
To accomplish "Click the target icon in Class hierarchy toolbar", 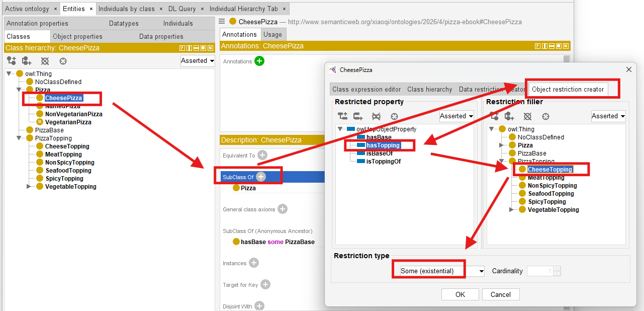I will pos(63,61).
